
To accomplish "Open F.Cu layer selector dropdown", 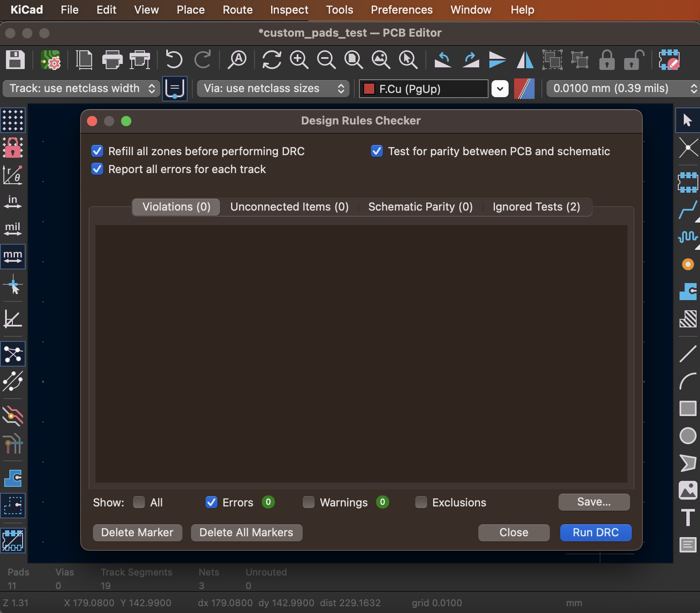I will click(500, 89).
